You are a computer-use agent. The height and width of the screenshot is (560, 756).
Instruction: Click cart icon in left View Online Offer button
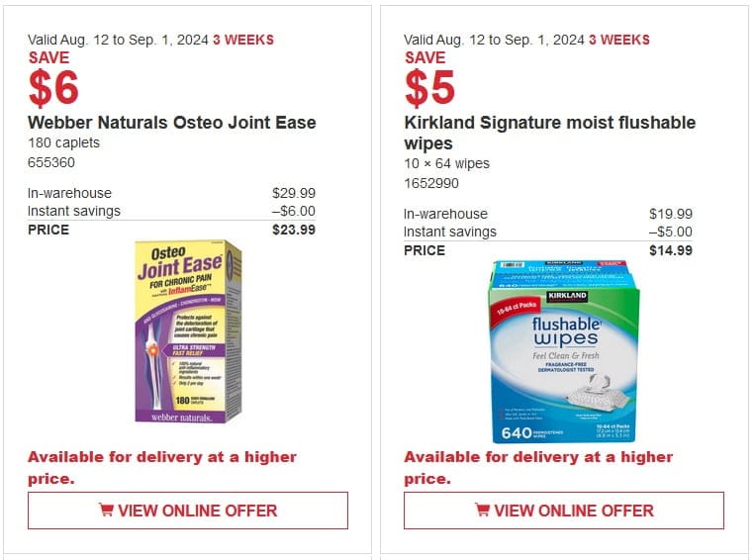[106, 510]
